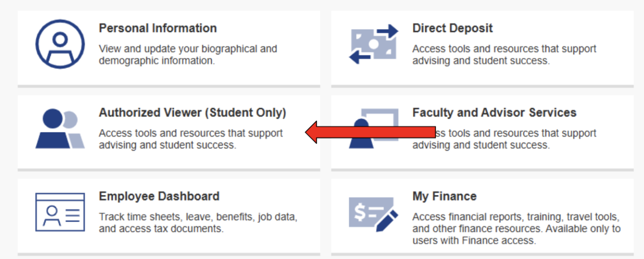The width and height of the screenshot is (644, 259).
Task: Click the 'Track time sheets, leave, benefits' description
Action: tap(198, 223)
